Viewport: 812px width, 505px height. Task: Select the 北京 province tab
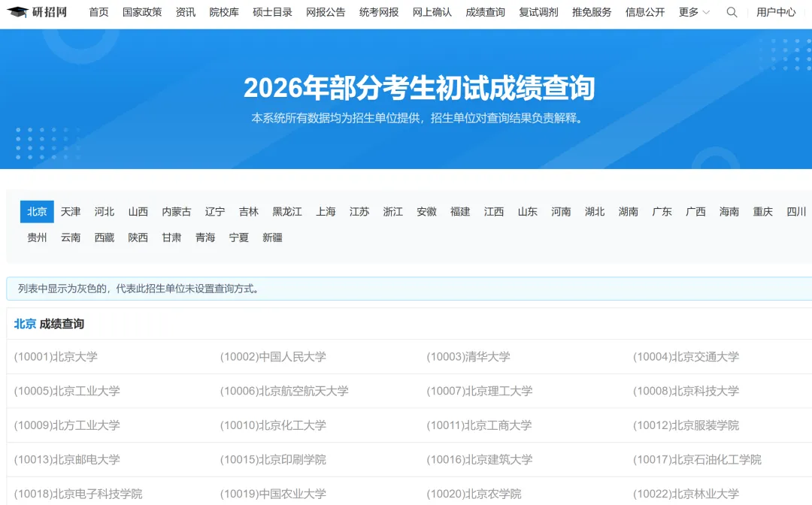pos(37,212)
